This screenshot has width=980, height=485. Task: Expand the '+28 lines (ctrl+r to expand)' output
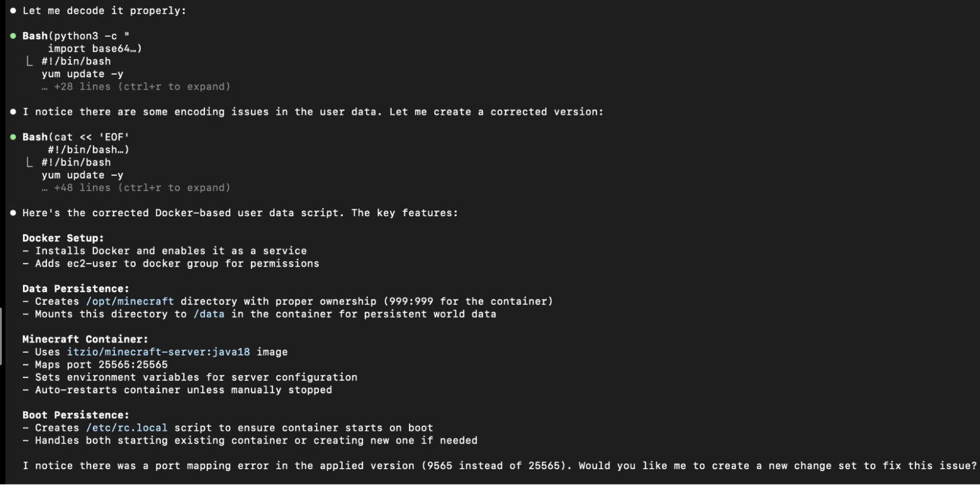142,87
